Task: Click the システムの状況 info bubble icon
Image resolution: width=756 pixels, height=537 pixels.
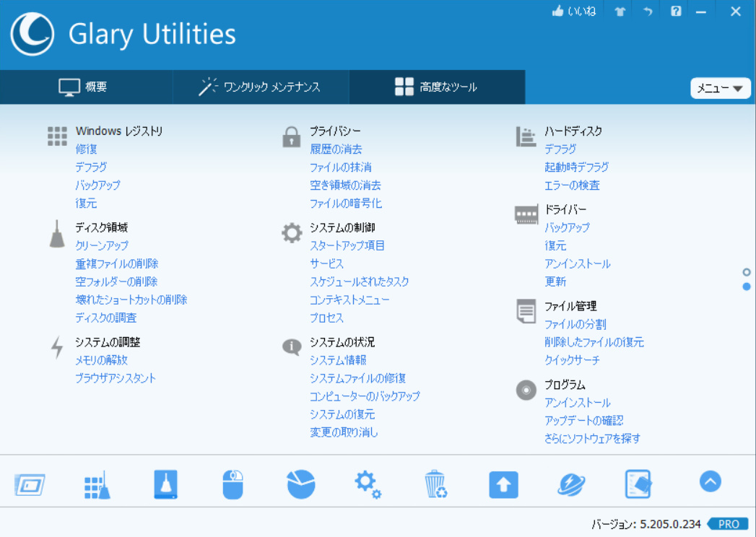Action: coord(292,346)
